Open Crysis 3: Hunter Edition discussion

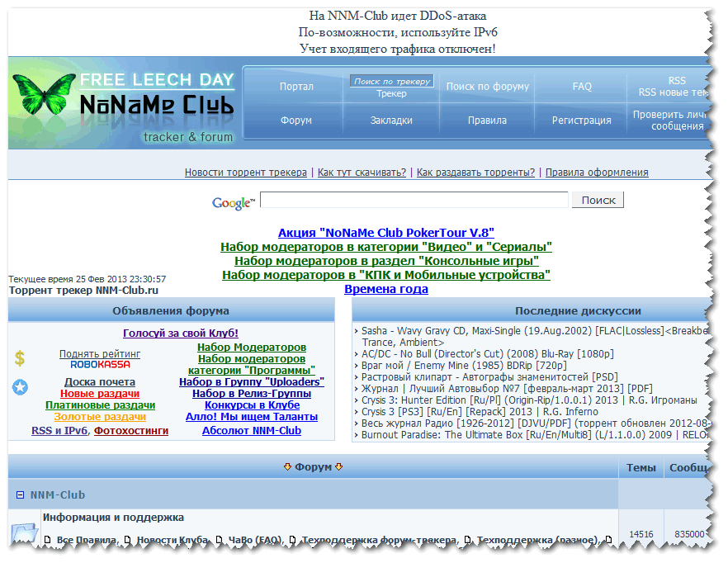click(529, 400)
